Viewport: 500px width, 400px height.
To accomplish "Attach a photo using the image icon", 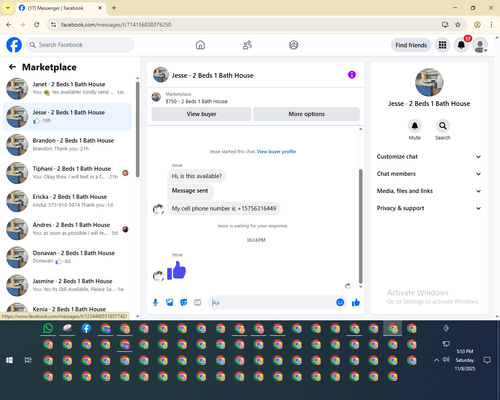I will tap(170, 302).
